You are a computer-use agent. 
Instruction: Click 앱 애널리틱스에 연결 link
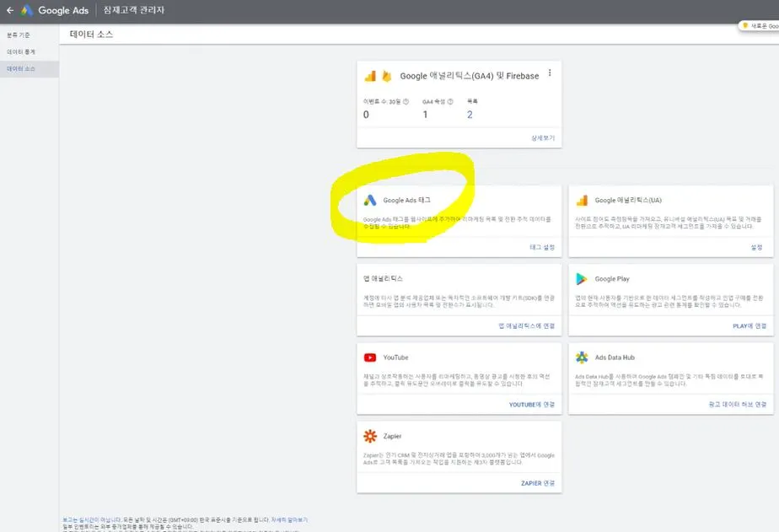(527, 325)
